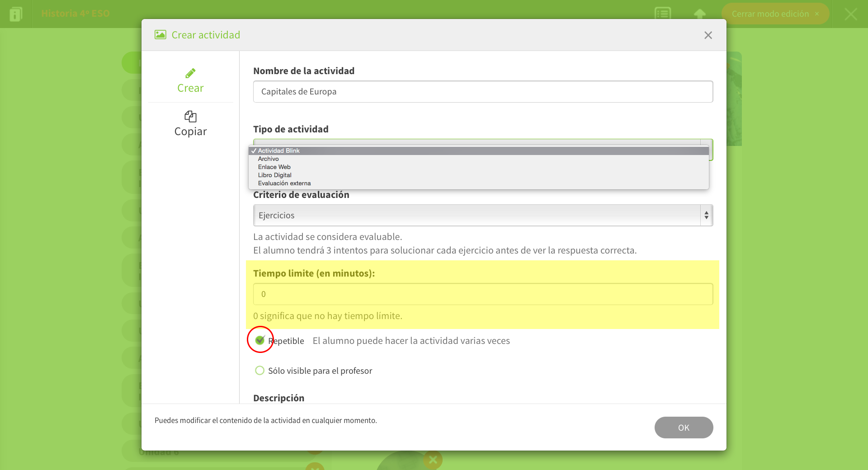Click the Tiempo límite minutes field
Viewport: 868px width, 470px height.
coord(482,294)
